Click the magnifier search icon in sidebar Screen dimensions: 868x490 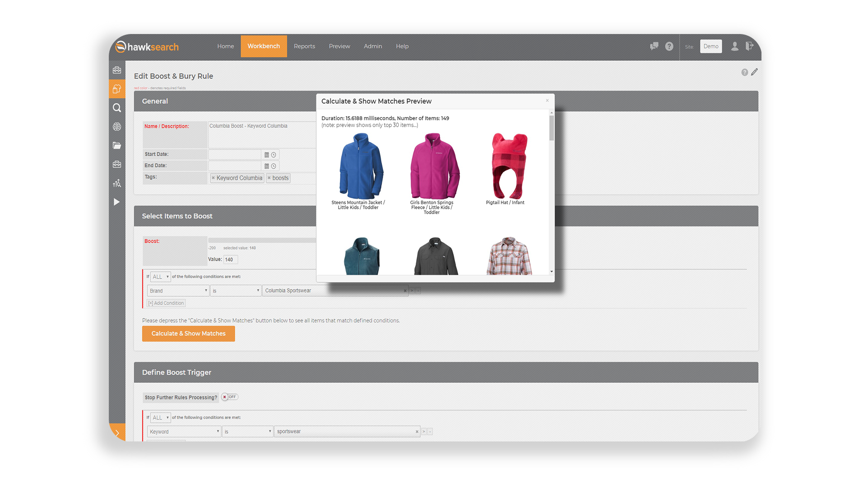point(117,108)
